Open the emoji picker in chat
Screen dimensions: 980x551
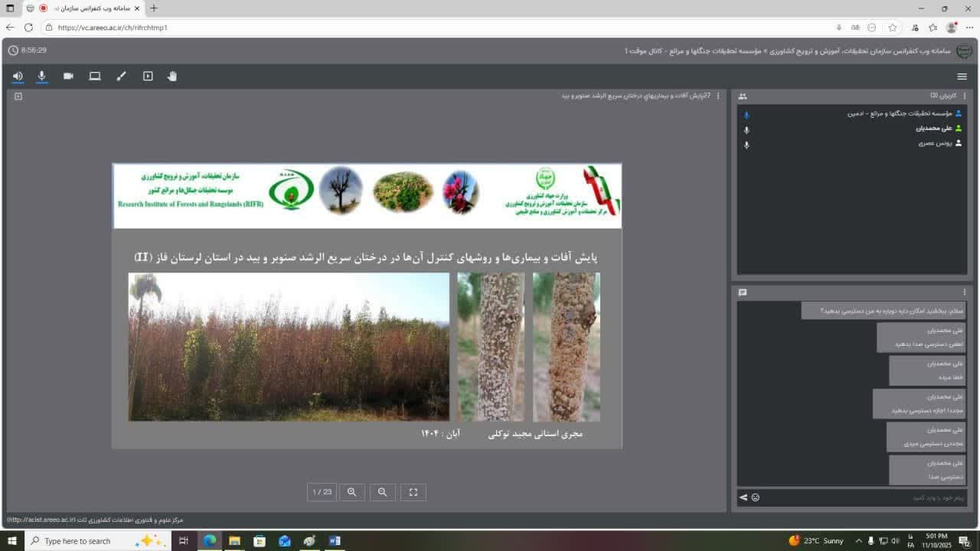[x=756, y=497]
